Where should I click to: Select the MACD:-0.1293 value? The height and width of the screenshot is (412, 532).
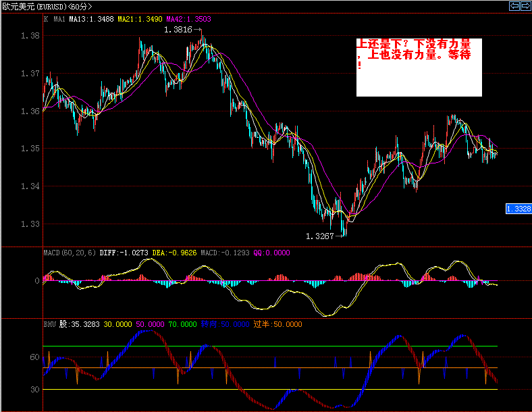[x=225, y=253]
